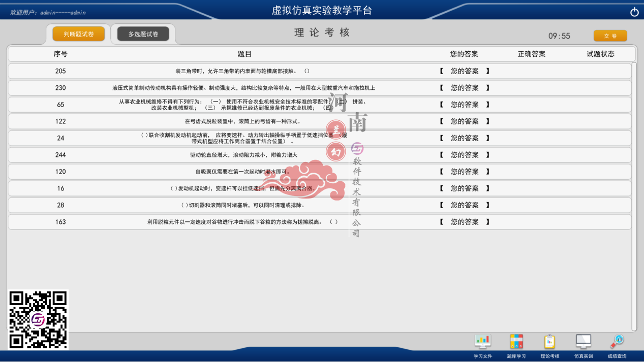Switch to 多选题试卷 tab

coord(143,34)
